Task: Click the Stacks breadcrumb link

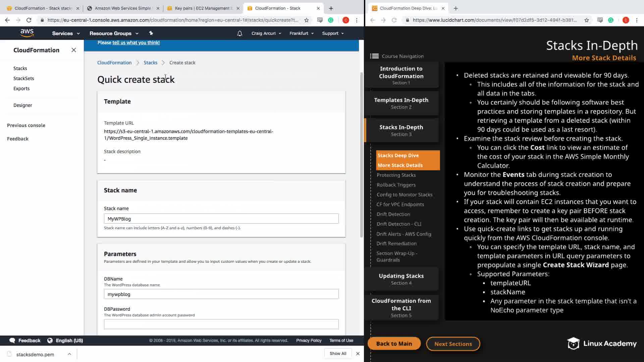Action: click(150, 63)
